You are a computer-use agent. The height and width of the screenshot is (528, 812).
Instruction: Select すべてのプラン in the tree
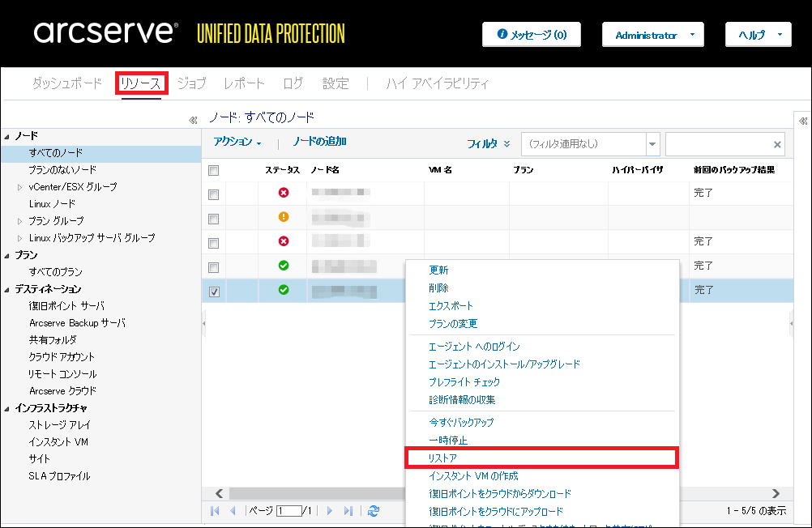(55, 272)
